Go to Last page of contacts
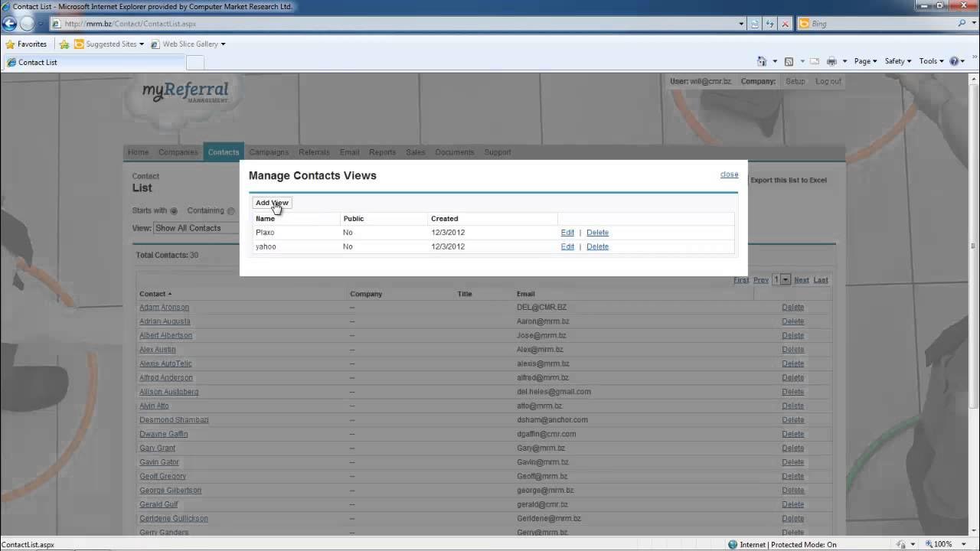The image size is (980, 551). [821, 280]
